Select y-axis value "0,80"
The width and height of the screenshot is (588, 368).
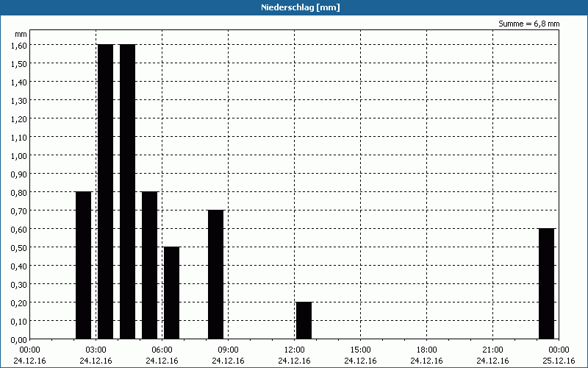click(x=19, y=192)
